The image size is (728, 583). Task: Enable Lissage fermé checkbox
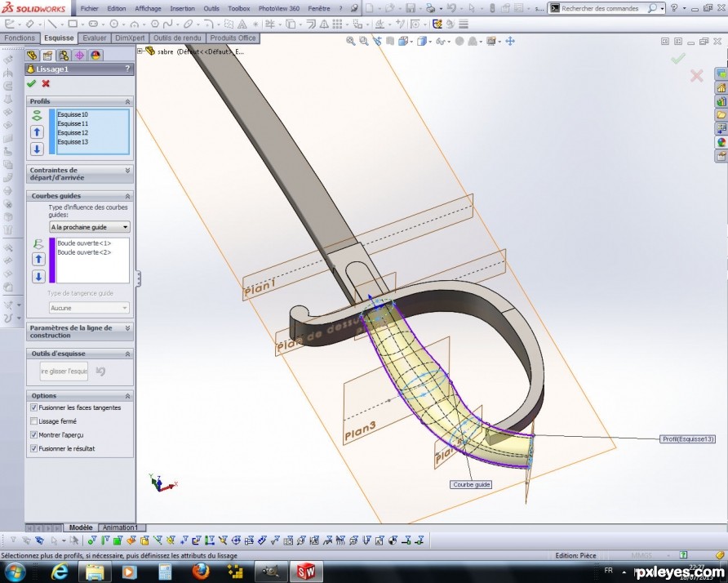pos(33,421)
